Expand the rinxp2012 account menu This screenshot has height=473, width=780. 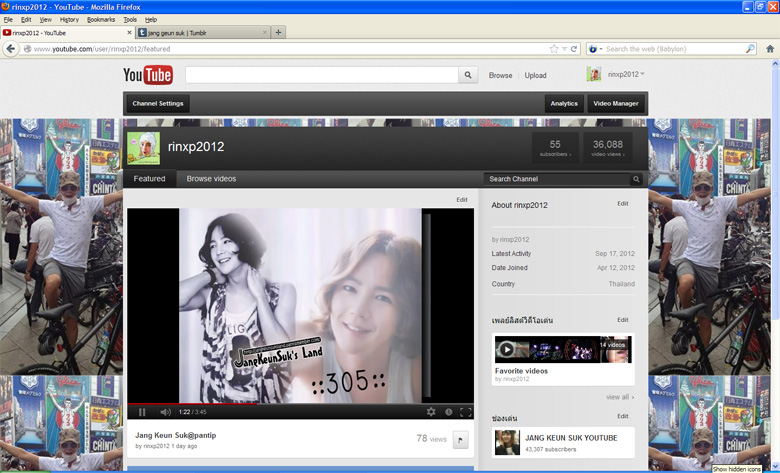tap(626, 74)
